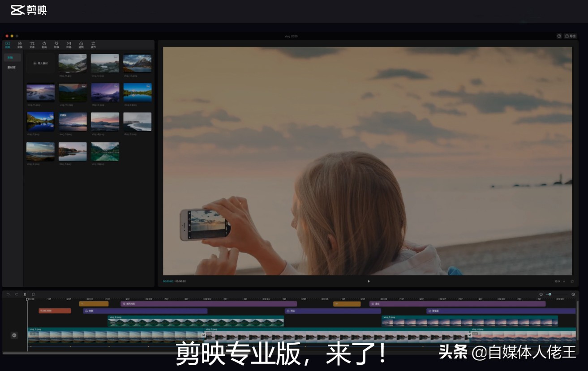The height and width of the screenshot is (371, 588).
Task: Undo the last edit with undo arrow
Action: click(8, 294)
